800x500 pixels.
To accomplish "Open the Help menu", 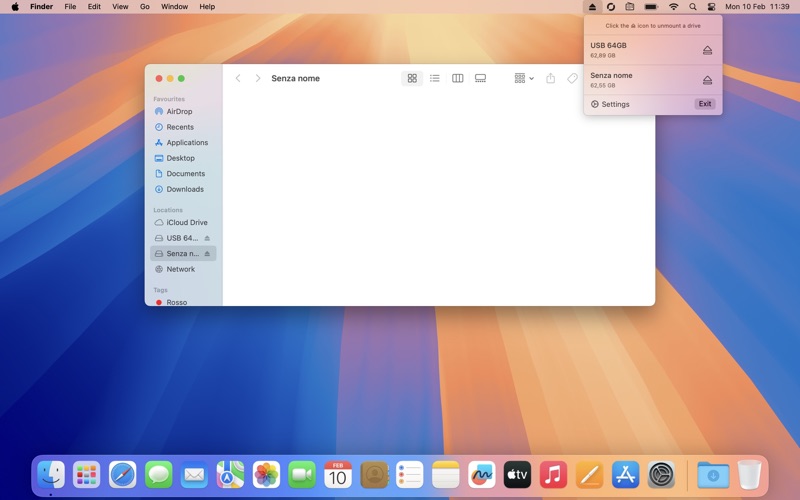I will tap(207, 7).
